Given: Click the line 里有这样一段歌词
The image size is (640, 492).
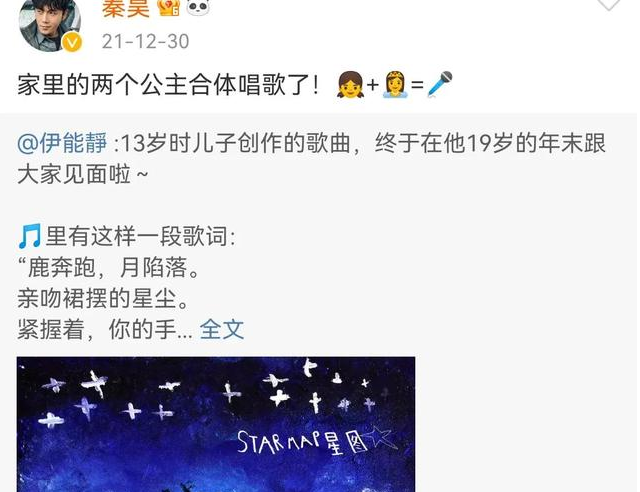Looking at the screenshot, I should 141,236.
